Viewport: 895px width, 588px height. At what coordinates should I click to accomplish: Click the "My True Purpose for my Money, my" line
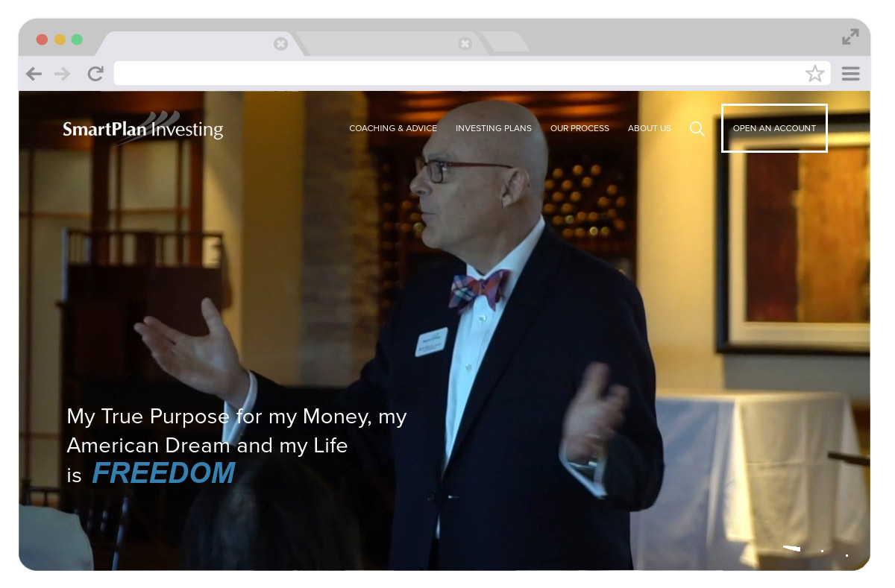pyautogui.click(x=236, y=417)
